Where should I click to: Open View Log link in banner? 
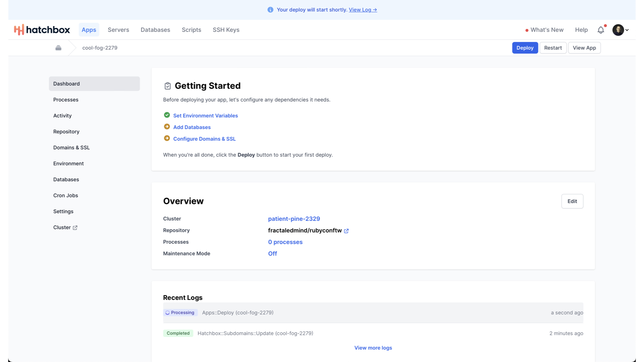coord(363,10)
